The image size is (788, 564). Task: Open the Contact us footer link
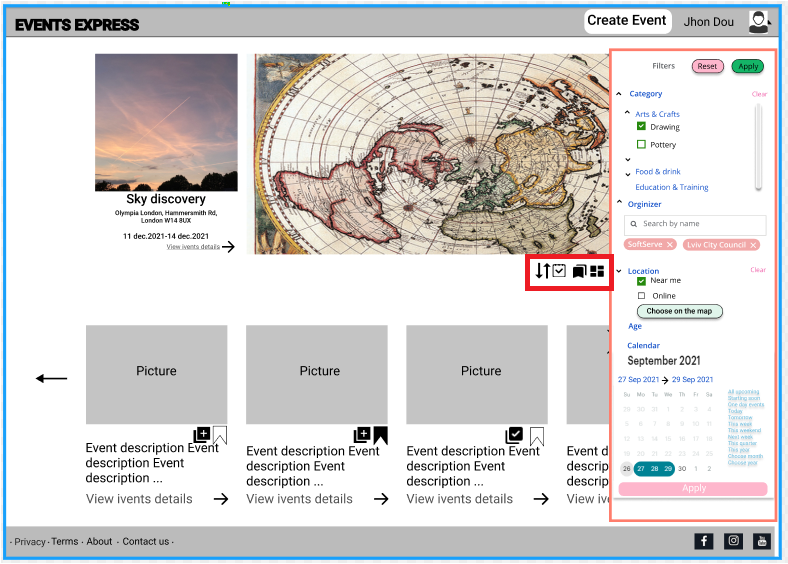pyautogui.click(x=146, y=541)
